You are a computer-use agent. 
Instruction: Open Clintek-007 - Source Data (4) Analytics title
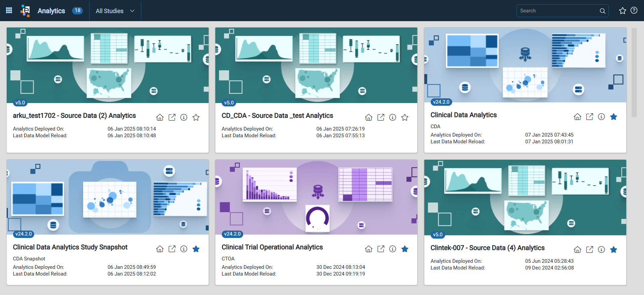tap(487, 248)
